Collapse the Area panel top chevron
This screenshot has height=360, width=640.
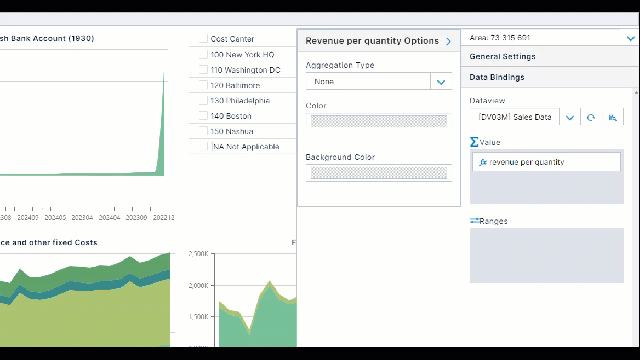631,38
